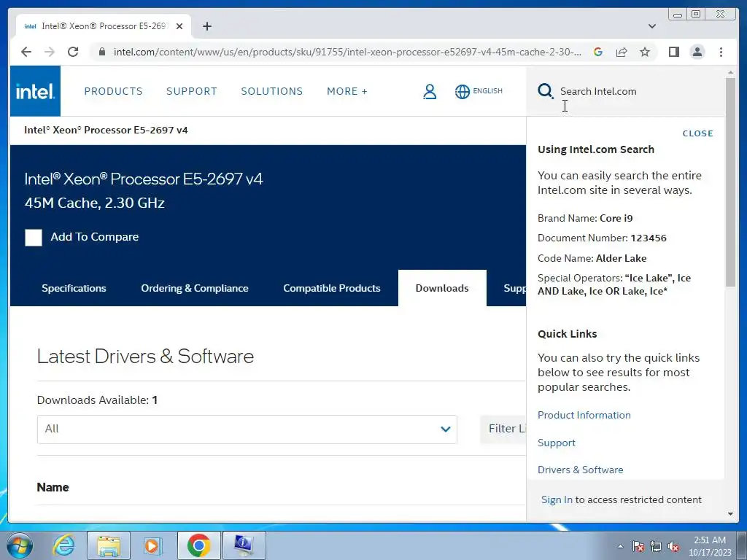
Task: Click the browser address bar URL
Action: pos(347,52)
